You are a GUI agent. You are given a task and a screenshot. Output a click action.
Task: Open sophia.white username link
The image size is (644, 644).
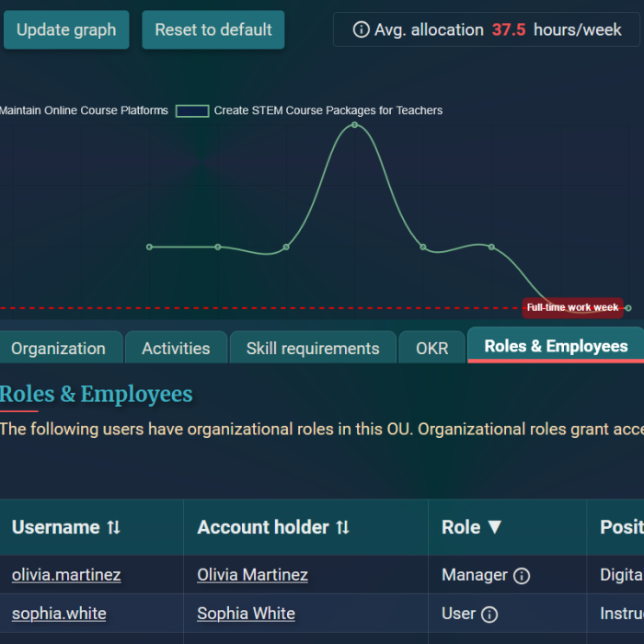(x=59, y=614)
